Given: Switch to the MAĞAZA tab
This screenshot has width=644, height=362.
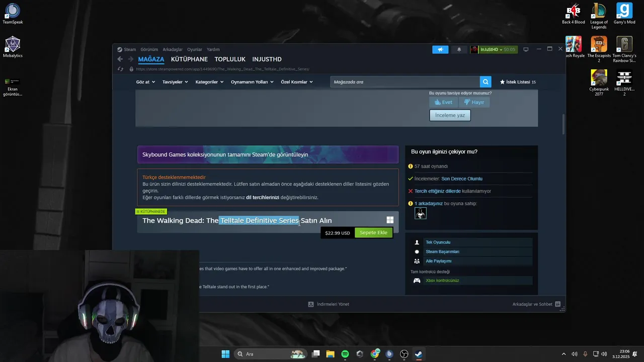Looking at the screenshot, I should tap(151, 59).
